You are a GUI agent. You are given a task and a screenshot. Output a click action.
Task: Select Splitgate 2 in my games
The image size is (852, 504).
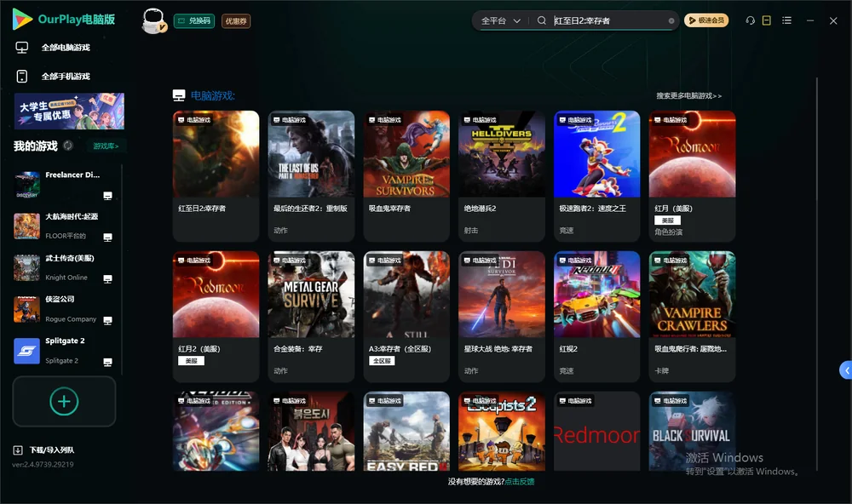pos(64,350)
